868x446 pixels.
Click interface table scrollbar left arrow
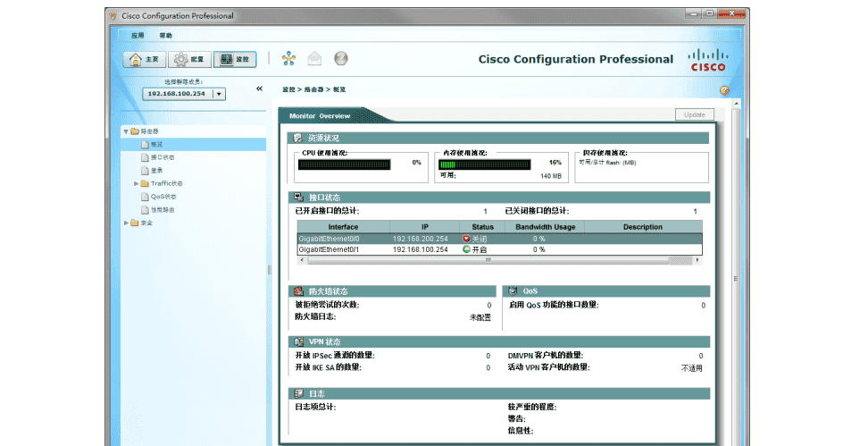[302, 260]
